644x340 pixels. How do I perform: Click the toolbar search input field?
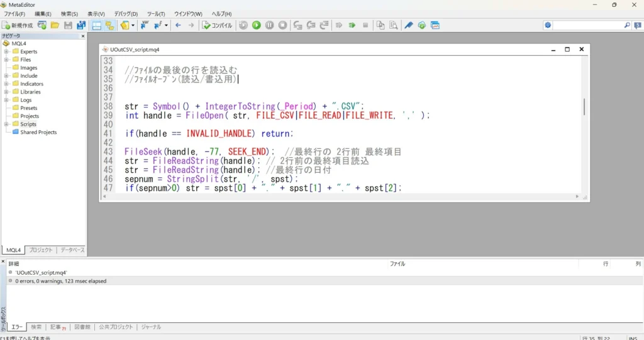click(588, 26)
